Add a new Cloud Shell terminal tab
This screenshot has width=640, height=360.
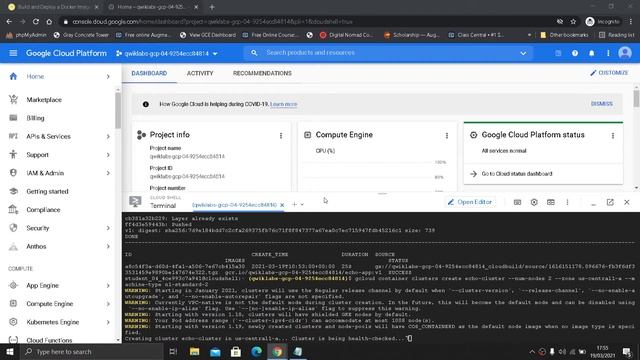tap(294, 204)
